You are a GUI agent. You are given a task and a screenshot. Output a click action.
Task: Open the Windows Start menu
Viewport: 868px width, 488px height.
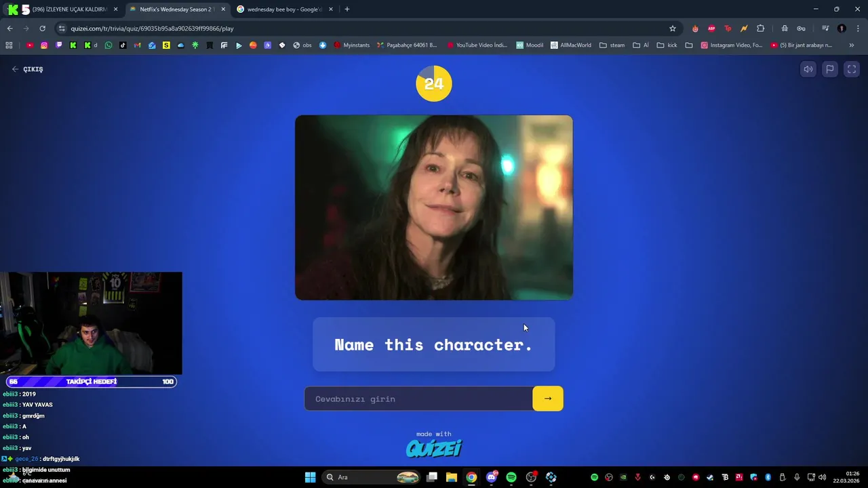(310, 477)
